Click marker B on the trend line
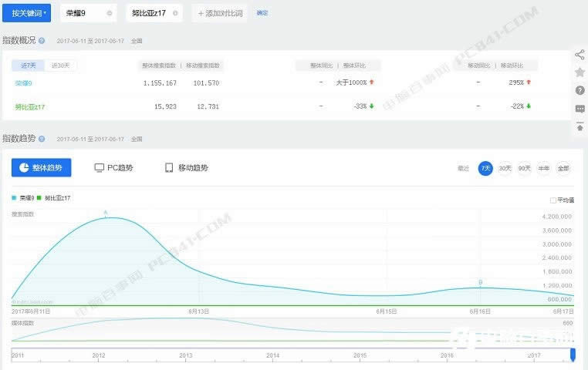588x370 pixels. coord(481,282)
